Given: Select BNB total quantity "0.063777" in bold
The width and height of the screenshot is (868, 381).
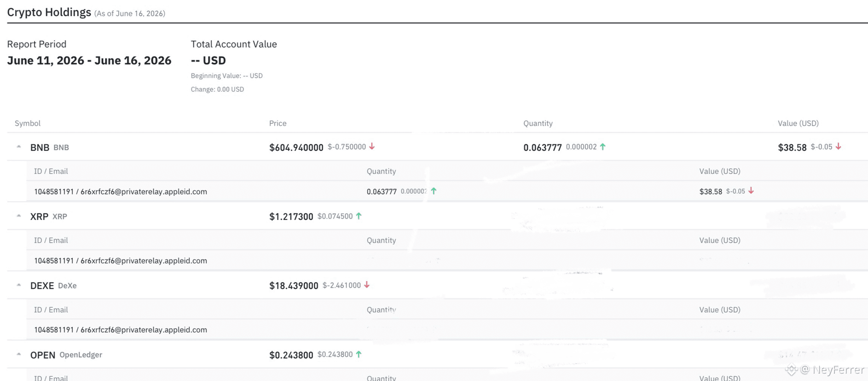Looking at the screenshot, I should 543,147.
